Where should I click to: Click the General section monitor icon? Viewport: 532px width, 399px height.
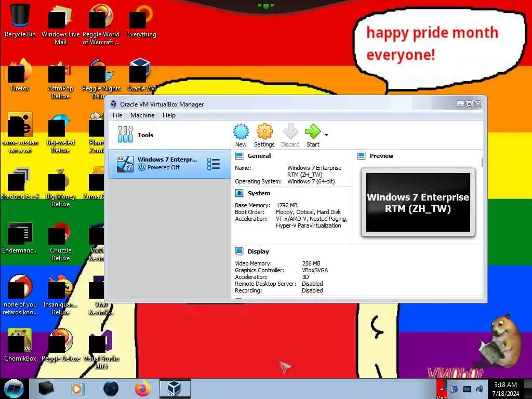point(239,156)
